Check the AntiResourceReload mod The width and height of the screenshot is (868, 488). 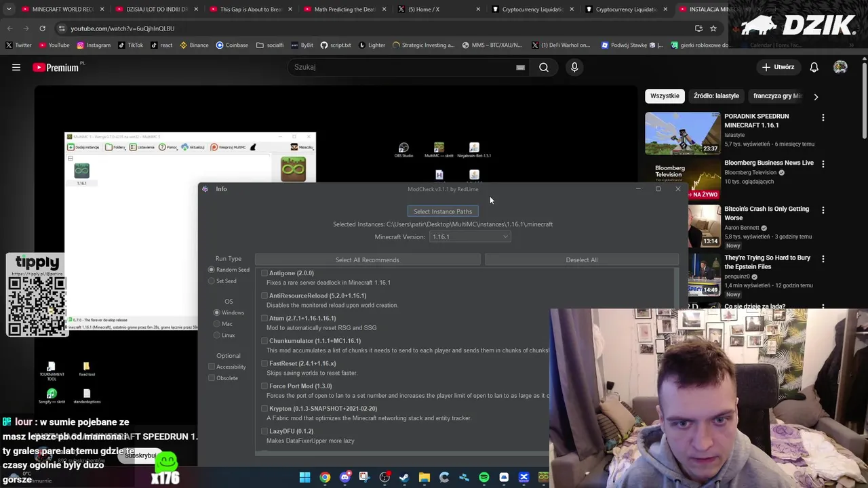(264, 296)
